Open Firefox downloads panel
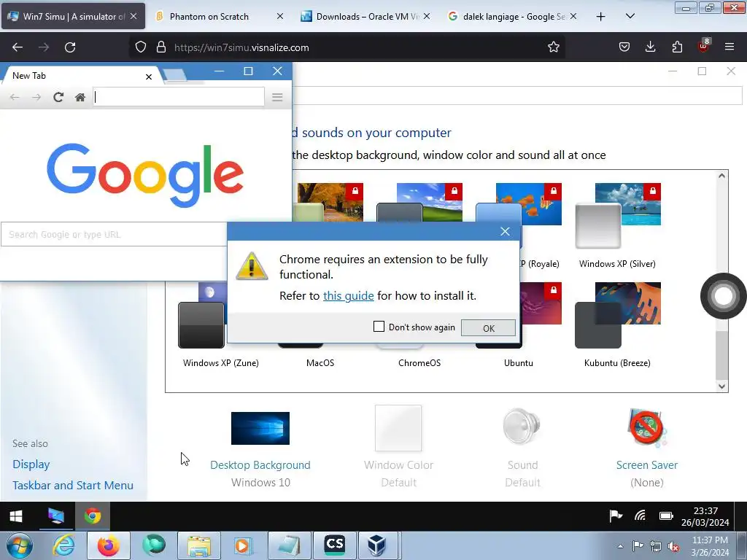Screen dimensions: 747x560 point(650,47)
